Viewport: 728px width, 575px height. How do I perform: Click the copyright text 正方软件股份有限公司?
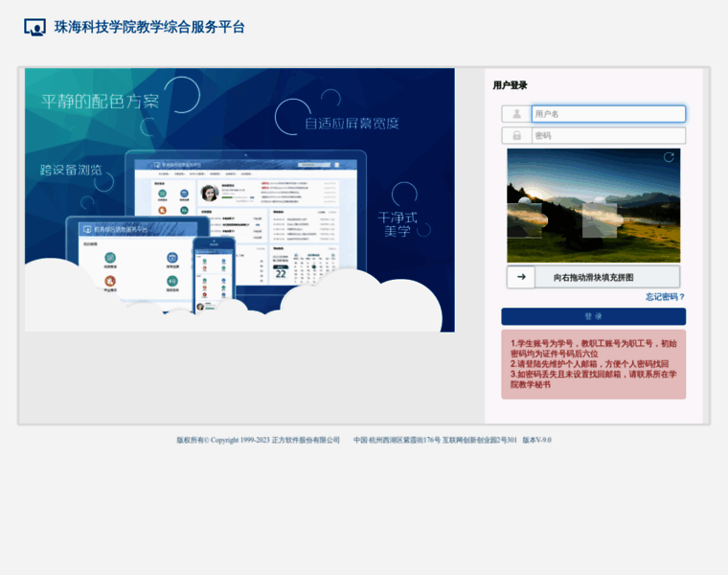pyautogui.click(x=306, y=440)
